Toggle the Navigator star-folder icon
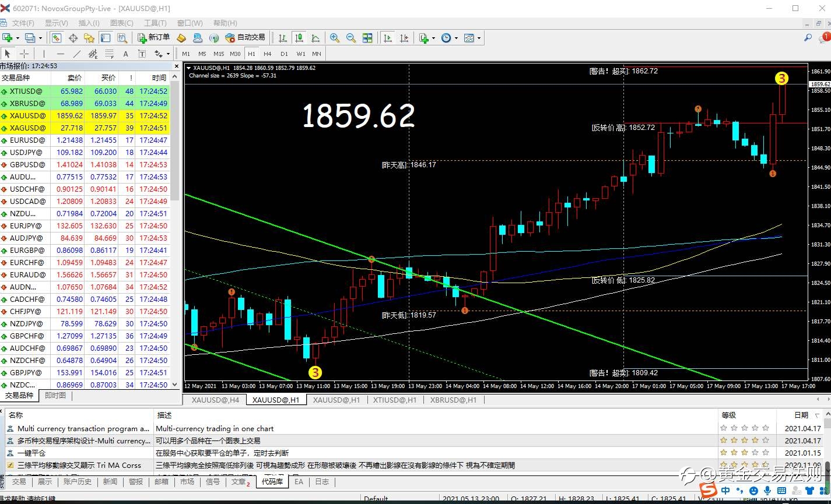 pos(89,38)
